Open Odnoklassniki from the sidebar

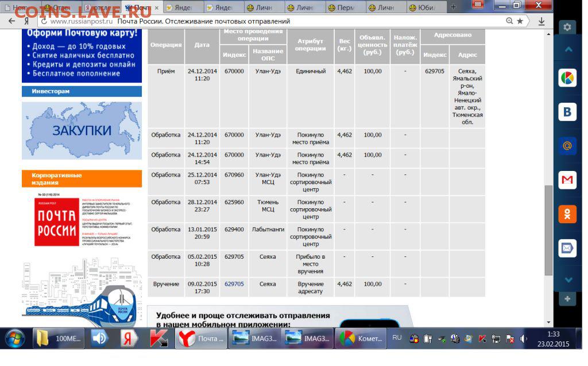pos(567,214)
